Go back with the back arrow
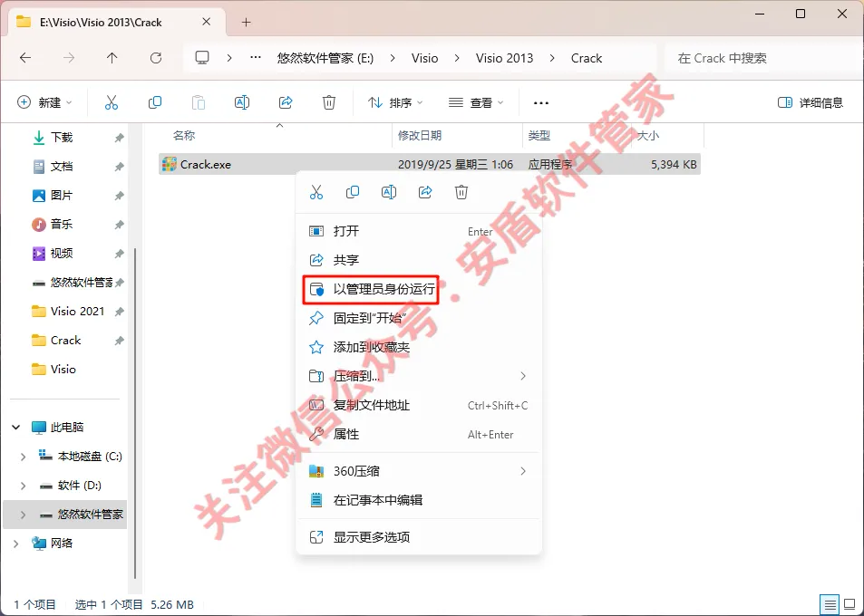 pyautogui.click(x=25, y=58)
